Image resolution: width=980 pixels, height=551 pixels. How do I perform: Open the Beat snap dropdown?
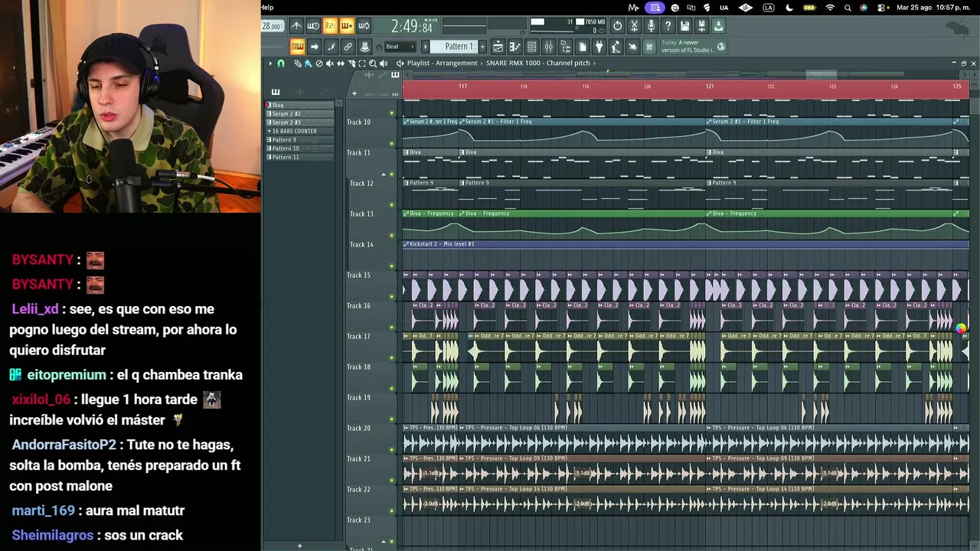pos(400,47)
